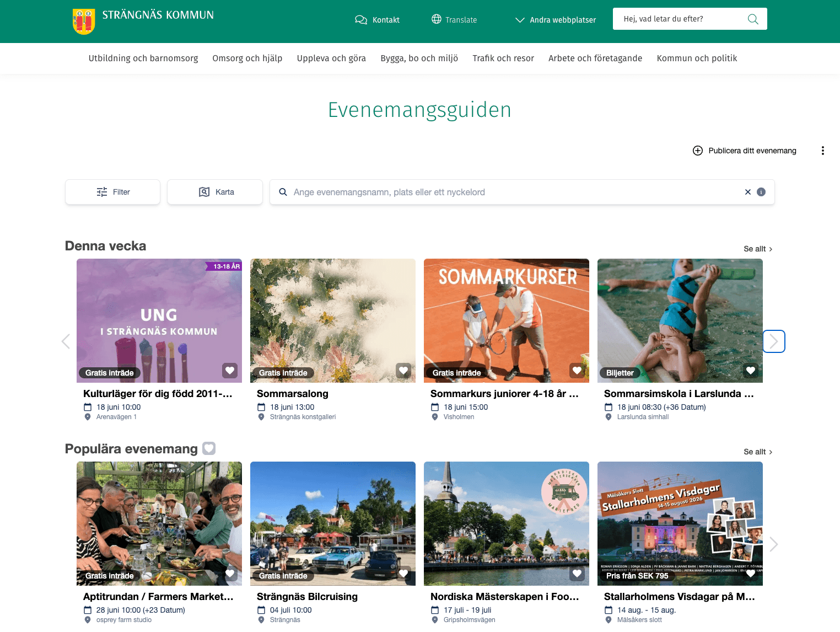
Task: Click the info icon in the event search bar
Action: [x=761, y=192]
